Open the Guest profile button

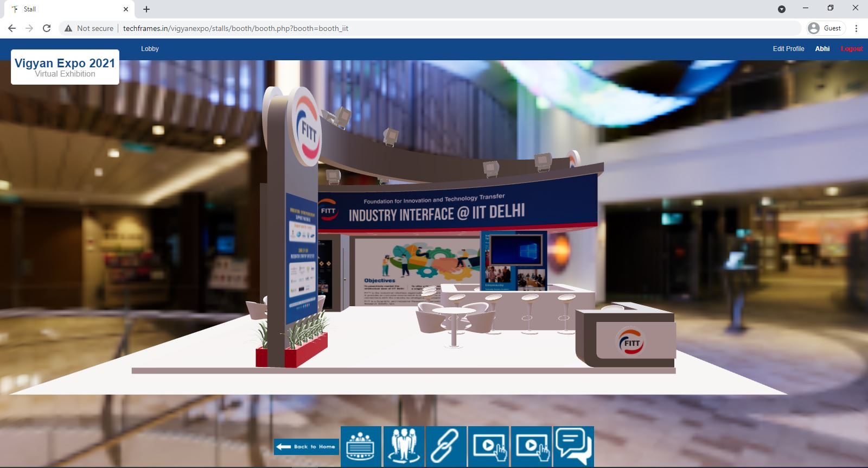click(x=826, y=28)
